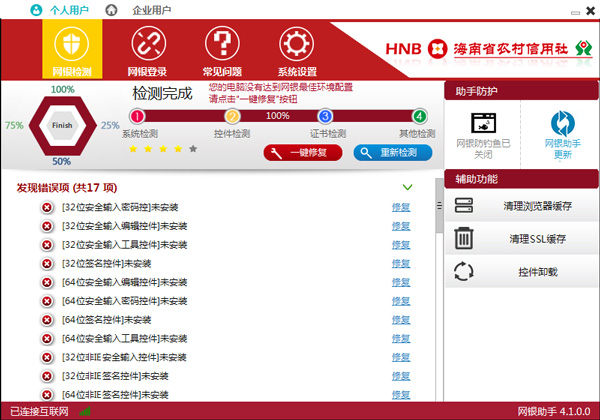This screenshot has height=420, width=600.
Task: Click the grey fifth rating star
Action: pos(193,148)
